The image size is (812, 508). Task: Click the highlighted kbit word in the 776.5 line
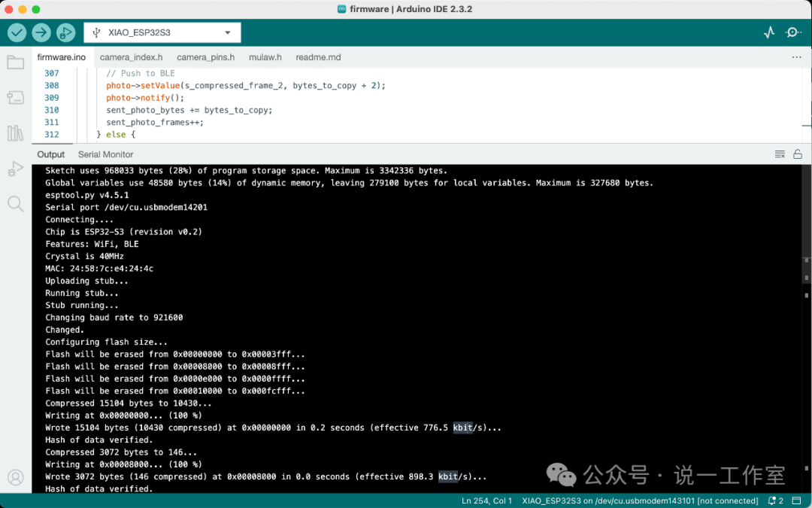pos(462,427)
